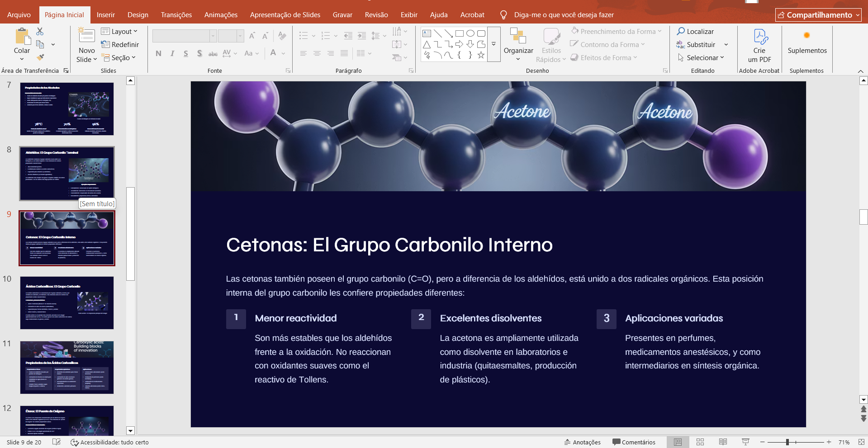
Task: Open the Compartilhamento dropdown
Action: click(818, 15)
